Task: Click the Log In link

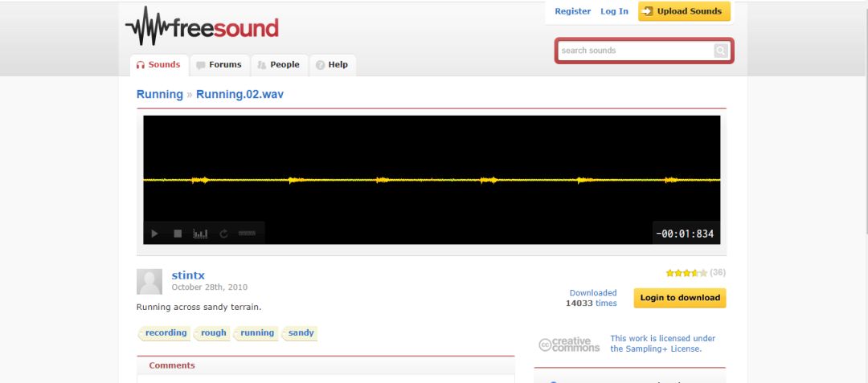Action: tap(615, 11)
